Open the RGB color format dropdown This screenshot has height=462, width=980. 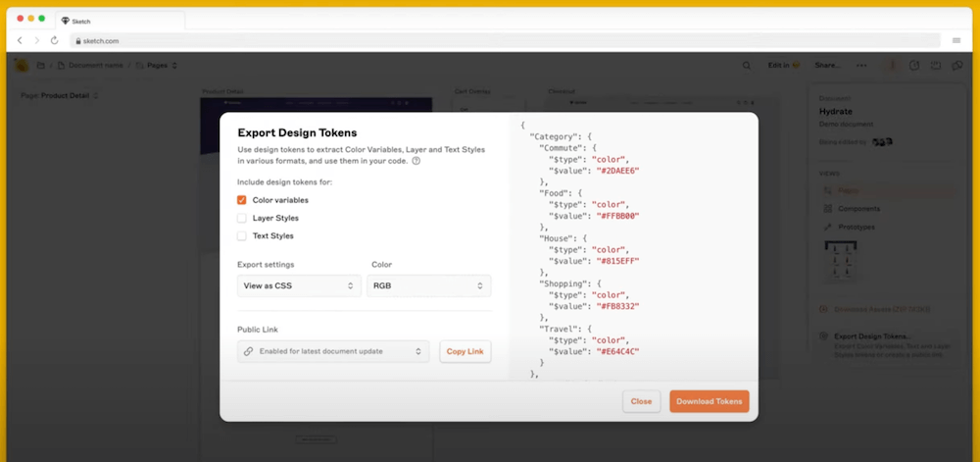point(428,285)
